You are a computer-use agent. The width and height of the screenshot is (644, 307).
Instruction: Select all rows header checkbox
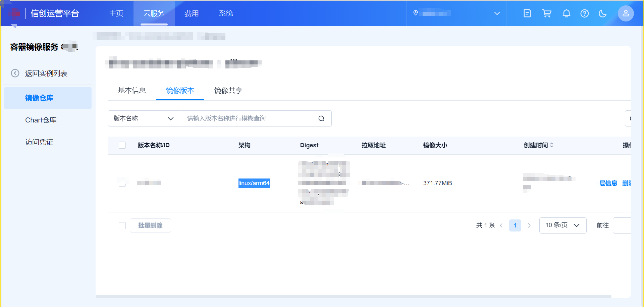(x=122, y=145)
